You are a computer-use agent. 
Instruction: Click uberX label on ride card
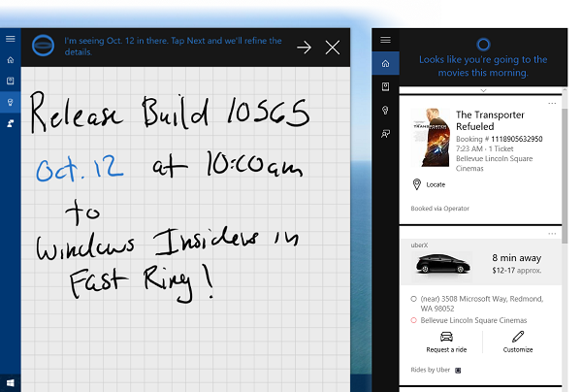pyautogui.click(x=419, y=245)
